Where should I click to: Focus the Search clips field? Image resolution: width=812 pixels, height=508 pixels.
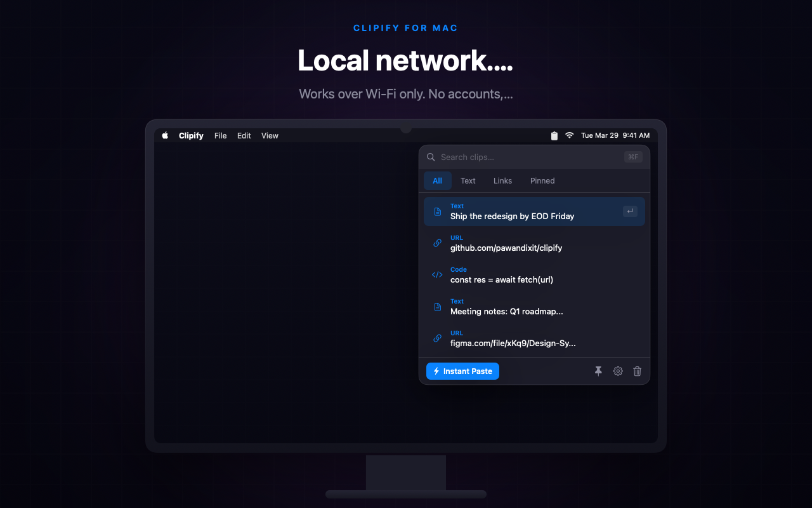[534, 157]
